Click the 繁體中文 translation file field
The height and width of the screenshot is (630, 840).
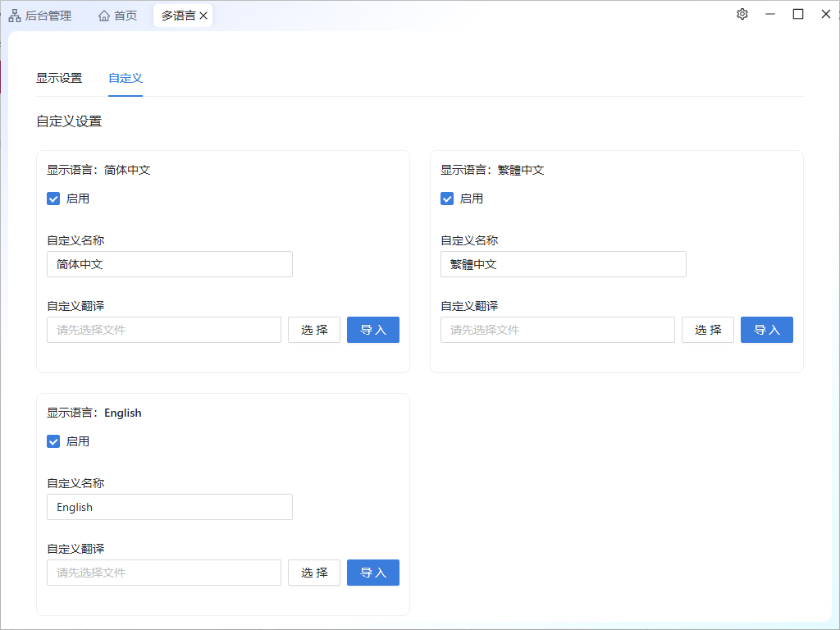click(558, 330)
